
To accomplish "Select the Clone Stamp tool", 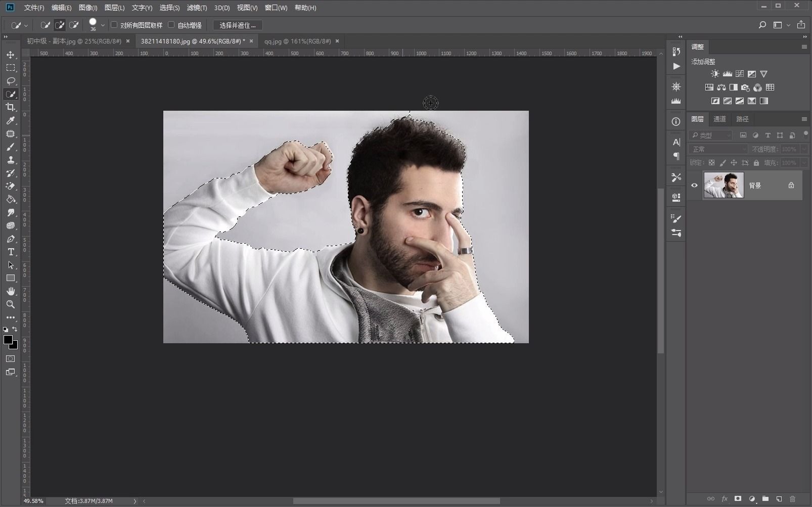I will [11, 160].
